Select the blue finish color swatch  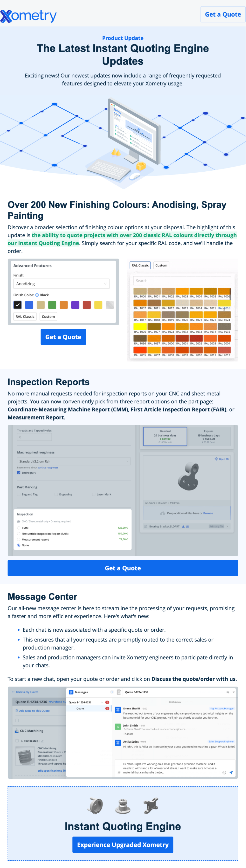29,305
